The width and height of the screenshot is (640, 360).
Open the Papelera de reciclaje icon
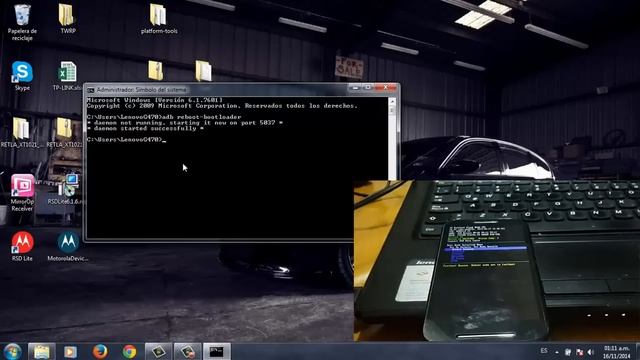pyautogui.click(x=22, y=22)
